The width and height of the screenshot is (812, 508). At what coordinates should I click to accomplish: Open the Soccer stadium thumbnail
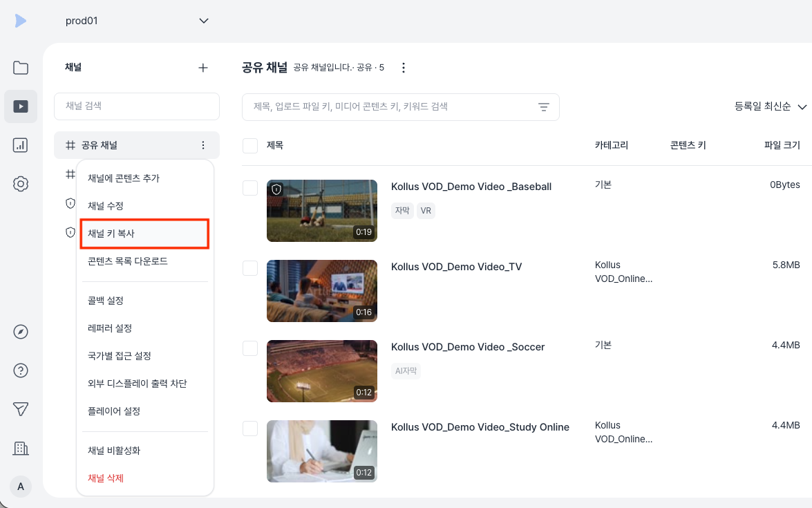[x=322, y=371]
